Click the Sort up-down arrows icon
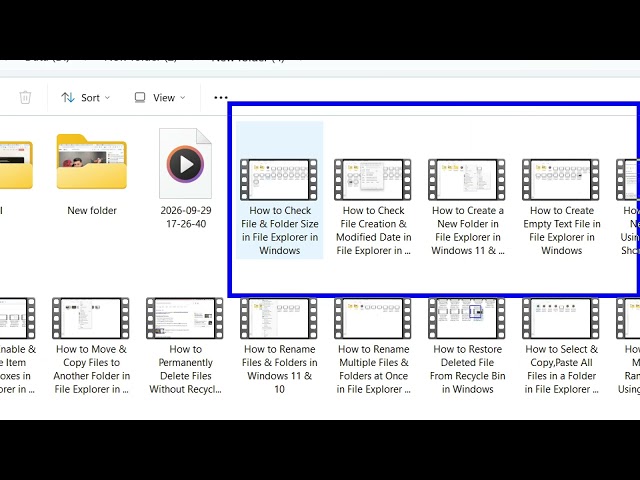 click(68, 98)
